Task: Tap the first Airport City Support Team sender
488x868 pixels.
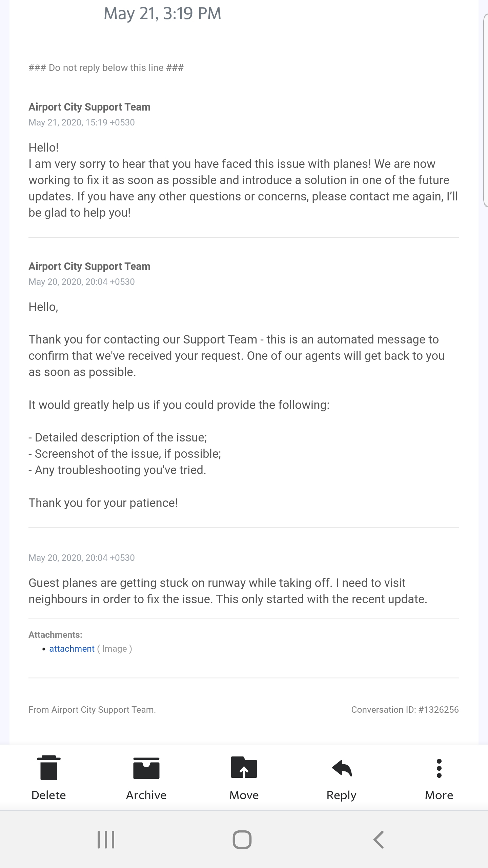Action: point(89,107)
